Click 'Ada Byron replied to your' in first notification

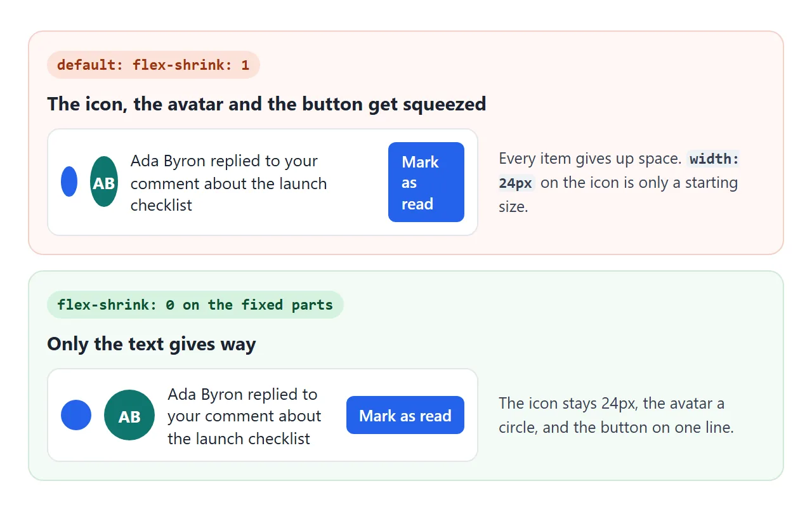tap(224, 161)
